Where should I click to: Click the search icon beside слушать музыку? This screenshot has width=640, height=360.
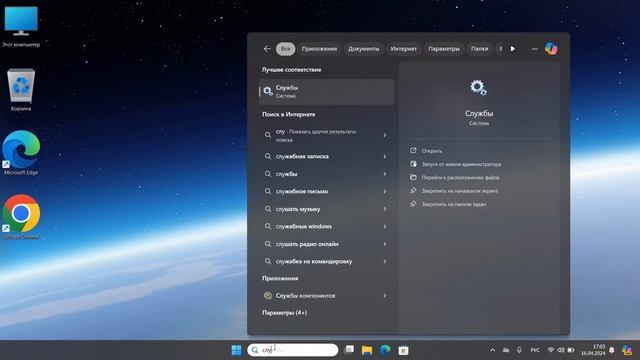(x=268, y=209)
